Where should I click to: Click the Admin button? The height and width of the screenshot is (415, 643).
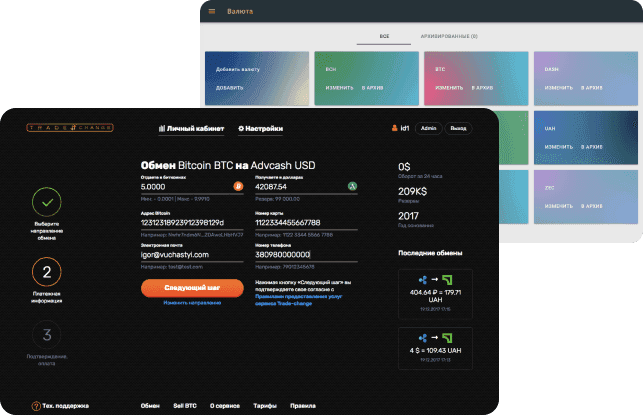429,128
